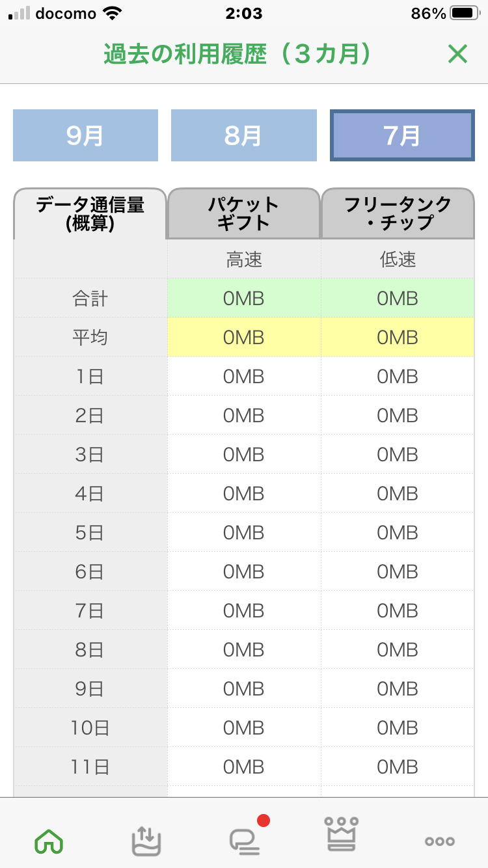
Task: Tap the 11日 low-speed 0MB cell
Action: [398, 767]
